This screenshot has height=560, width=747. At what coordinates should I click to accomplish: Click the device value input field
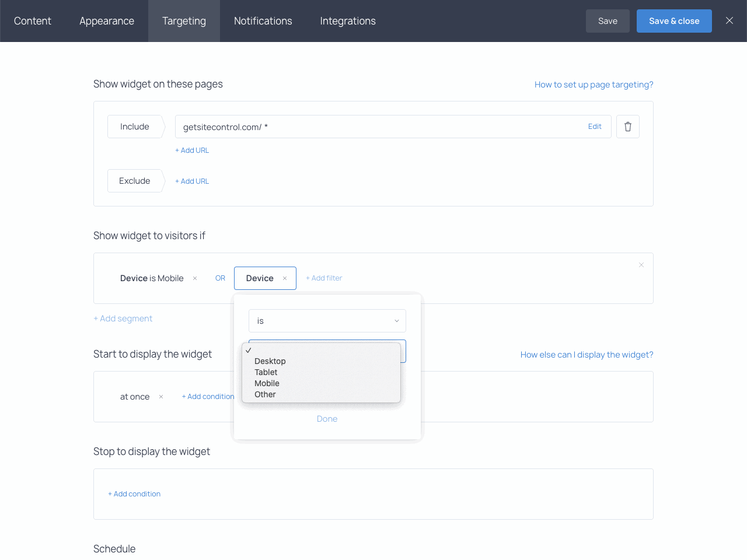(x=327, y=350)
